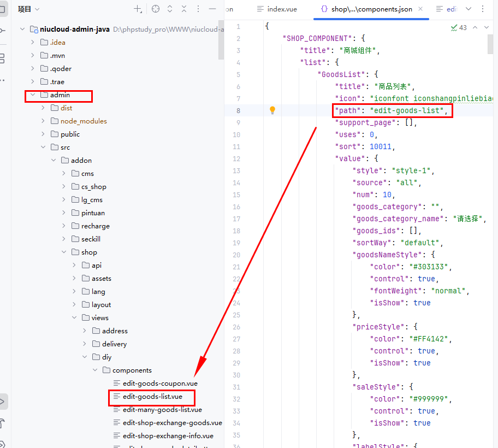Hide the project tool window
The height and width of the screenshot is (448, 498).
(x=212, y=9)
